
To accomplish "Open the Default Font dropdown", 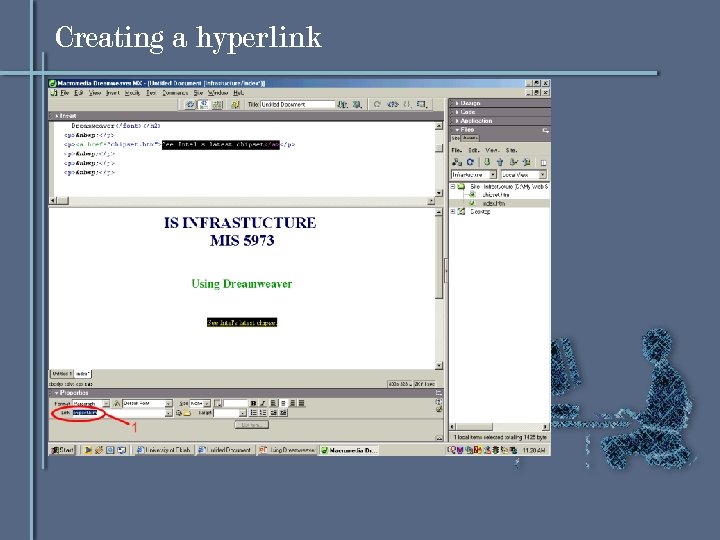I will pyautogui.click(x=169, y=403).
